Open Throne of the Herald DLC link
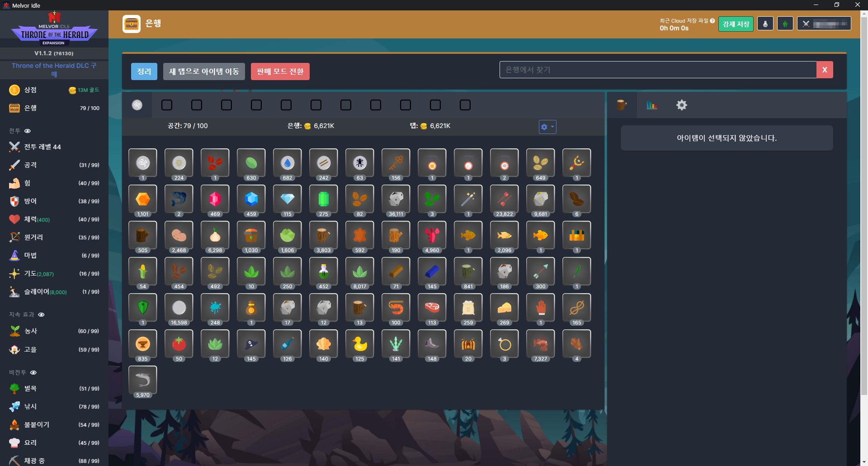The height and width of the screenshot is (466, 868). [x=54, y=70]
